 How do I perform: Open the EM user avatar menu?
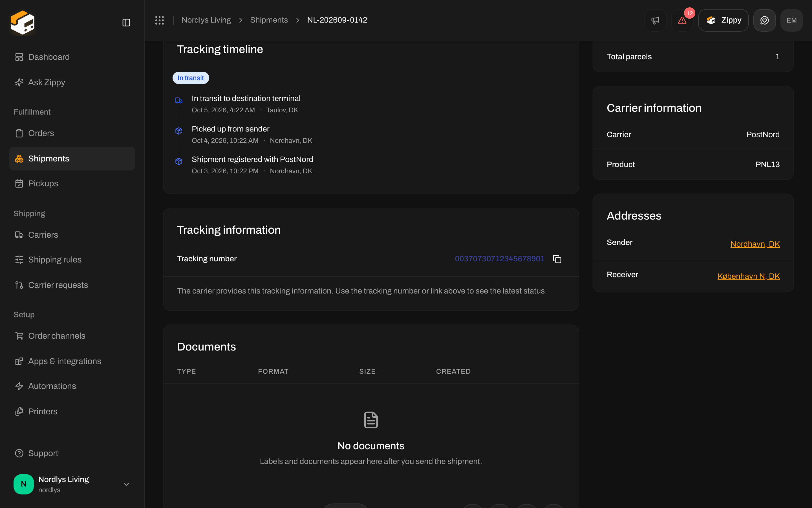(791, 20)
